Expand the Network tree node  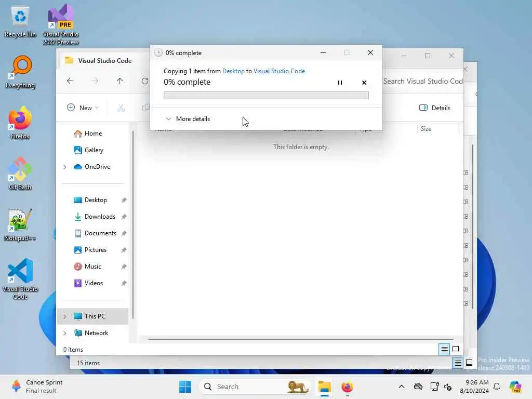64,333
